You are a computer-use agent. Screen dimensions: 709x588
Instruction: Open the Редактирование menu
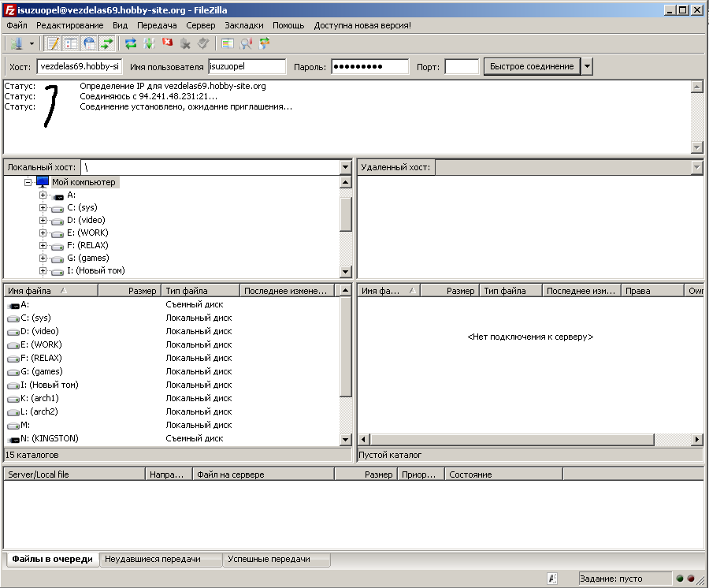69,25
